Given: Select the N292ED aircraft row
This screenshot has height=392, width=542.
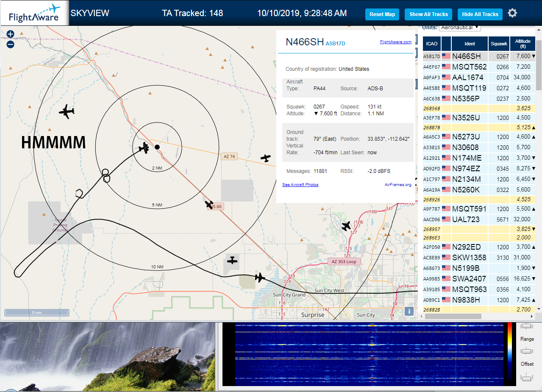Looking at the screenshot, I should click(479, 247).
